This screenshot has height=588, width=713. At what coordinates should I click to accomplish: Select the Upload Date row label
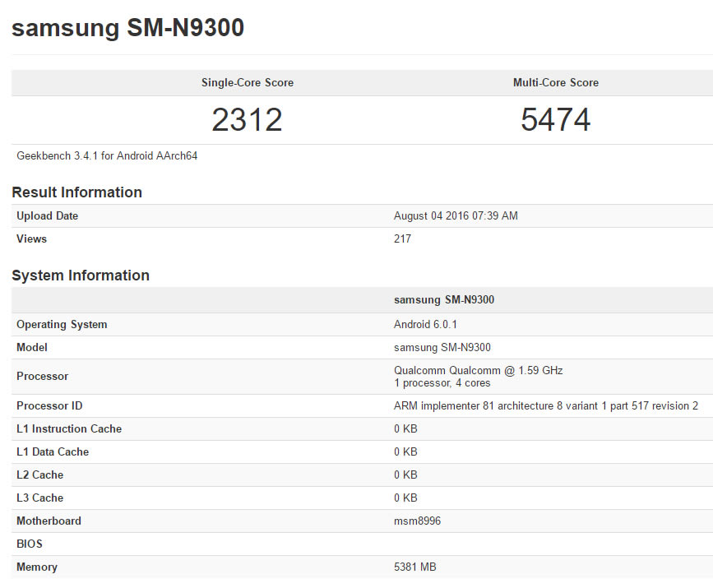click(47, 216)
